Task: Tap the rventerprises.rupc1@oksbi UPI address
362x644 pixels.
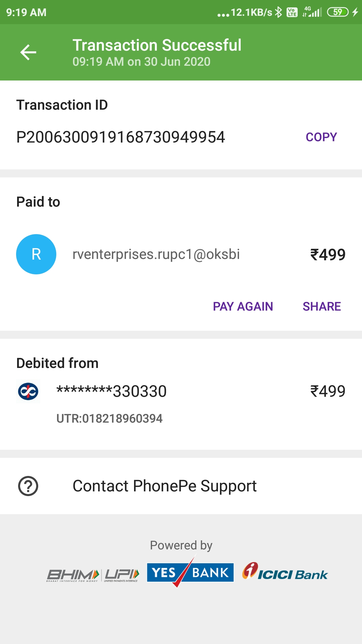Action: [156, 254]
